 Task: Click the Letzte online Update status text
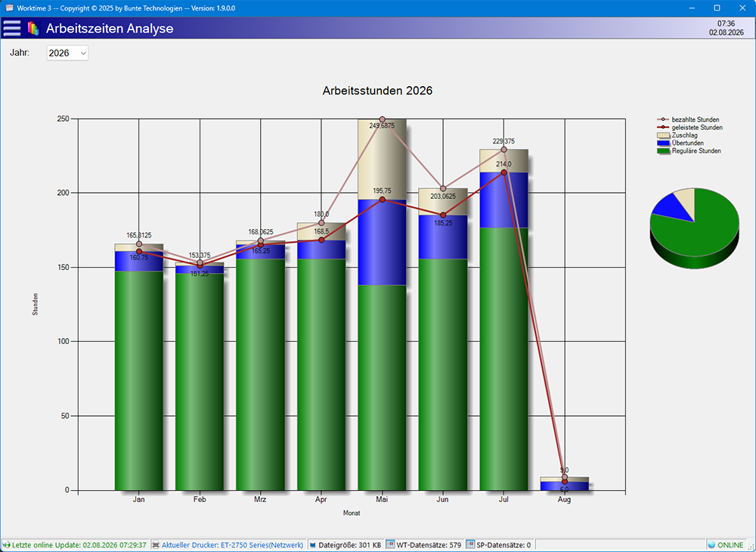pos(79,544)
